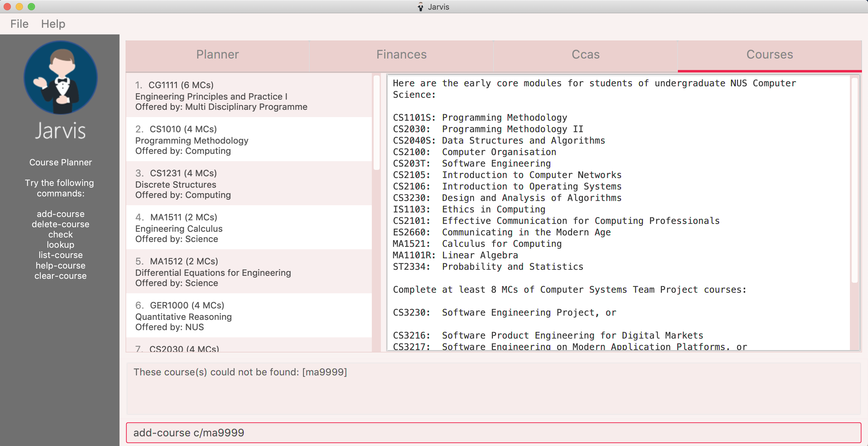Open the File menu
The image size is (868, 446).
tap(19, 24)
